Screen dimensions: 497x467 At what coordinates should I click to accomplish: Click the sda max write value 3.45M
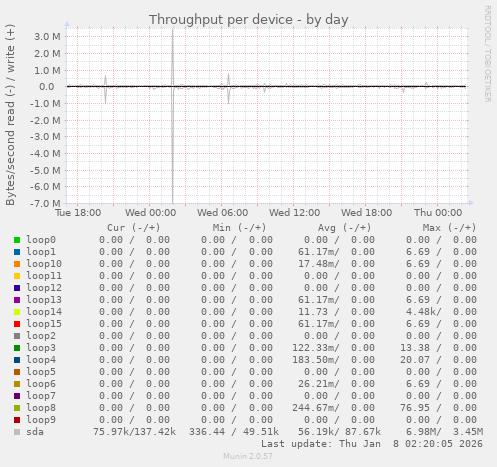pos(468,432)
